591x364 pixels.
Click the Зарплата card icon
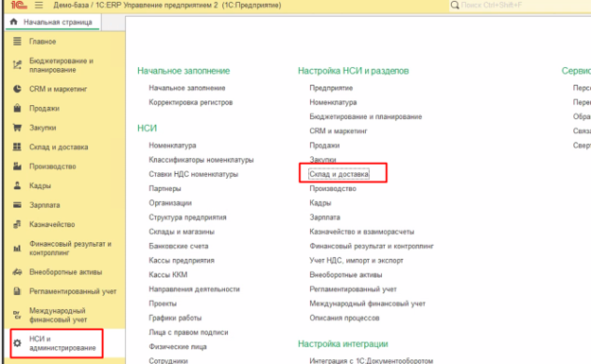[17, 205]
